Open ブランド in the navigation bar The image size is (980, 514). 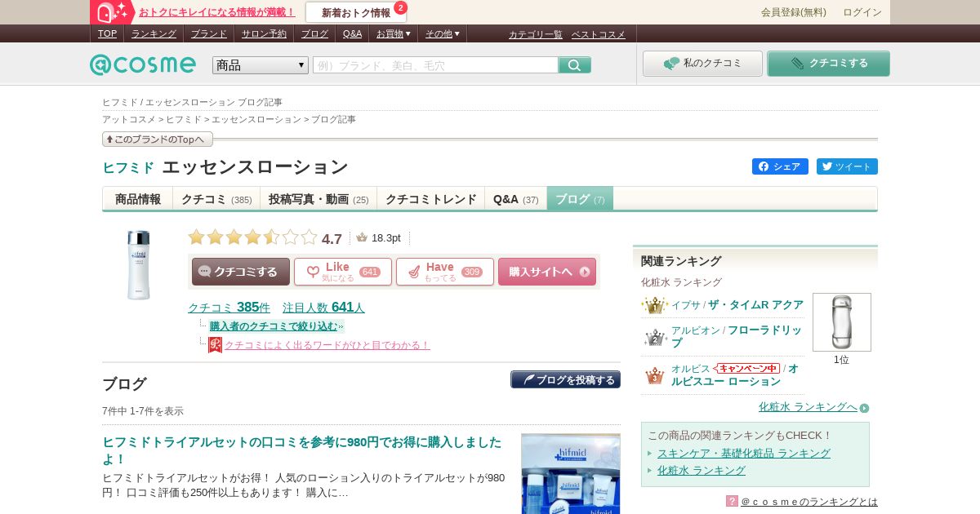pos(209,33)
